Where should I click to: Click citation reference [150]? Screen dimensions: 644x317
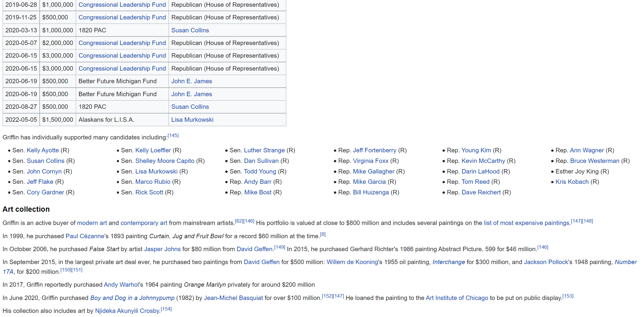pos(66,270)
